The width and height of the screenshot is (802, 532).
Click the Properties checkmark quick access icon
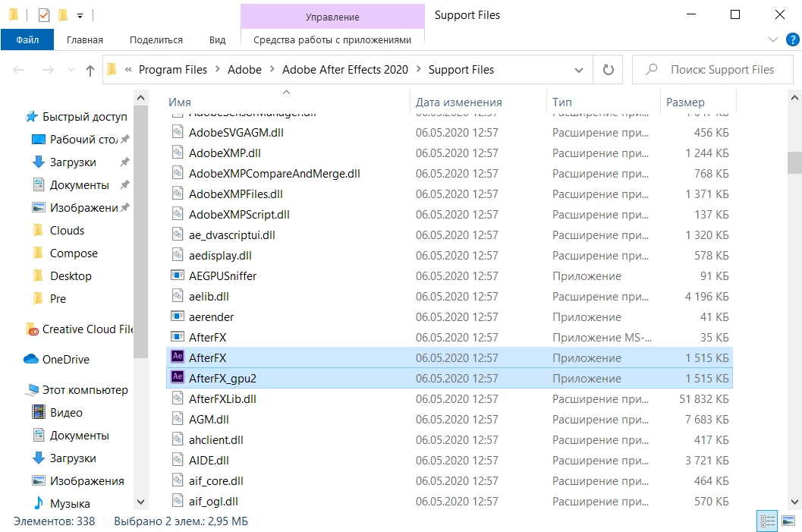[x=44, y=15]
